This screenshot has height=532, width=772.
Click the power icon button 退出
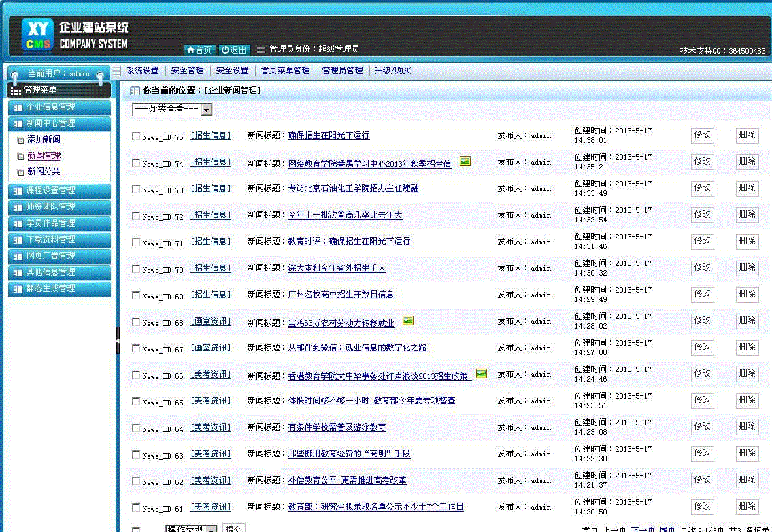pos(235,50)
